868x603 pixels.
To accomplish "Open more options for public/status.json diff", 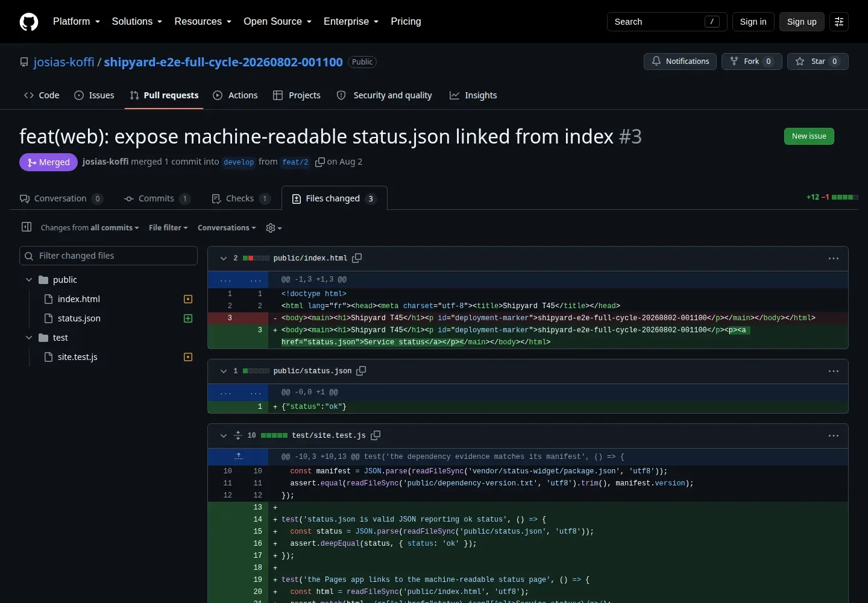I will coord(834,371).
